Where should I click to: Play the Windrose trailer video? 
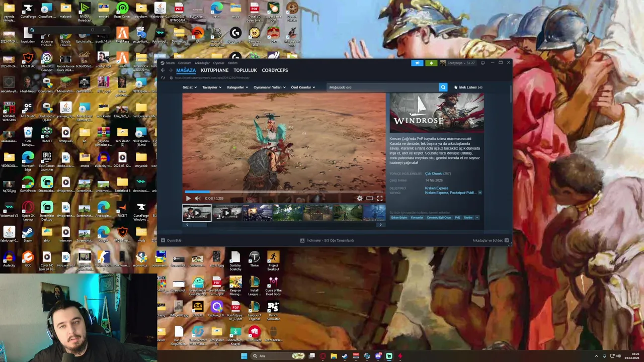coord(188,199)
